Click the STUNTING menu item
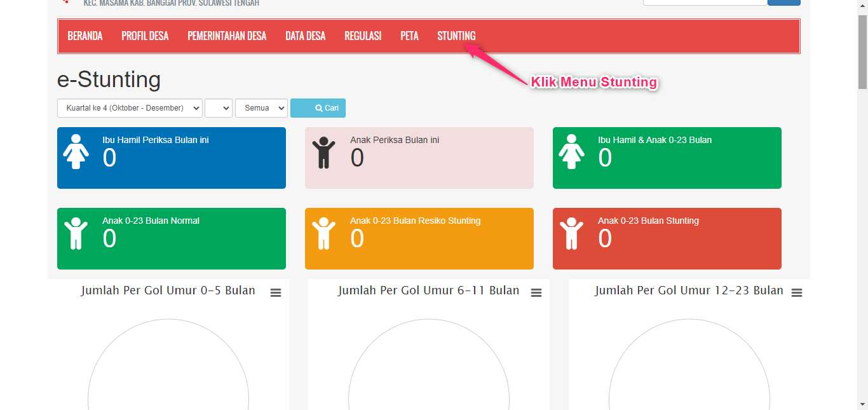Image resolution: width=868 pixels, height=410 pixels. [456, 36]
